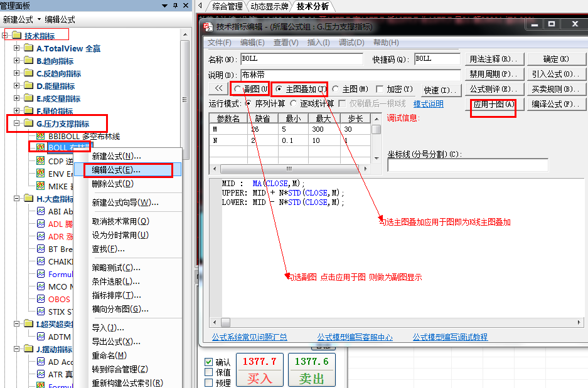Click the 卖出 1377.6 button
The height and width of the screenshot is (388, 588).
tap(311, 370)
